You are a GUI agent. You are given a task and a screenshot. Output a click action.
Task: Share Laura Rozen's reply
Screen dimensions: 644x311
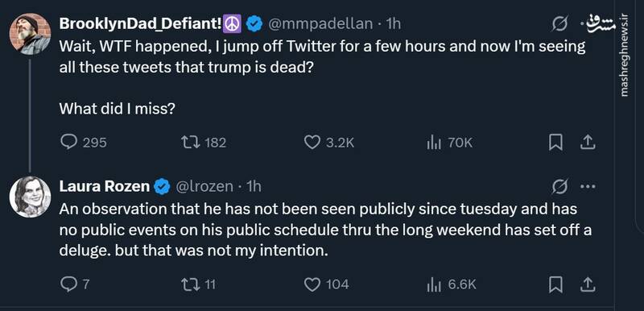[588, 284]
